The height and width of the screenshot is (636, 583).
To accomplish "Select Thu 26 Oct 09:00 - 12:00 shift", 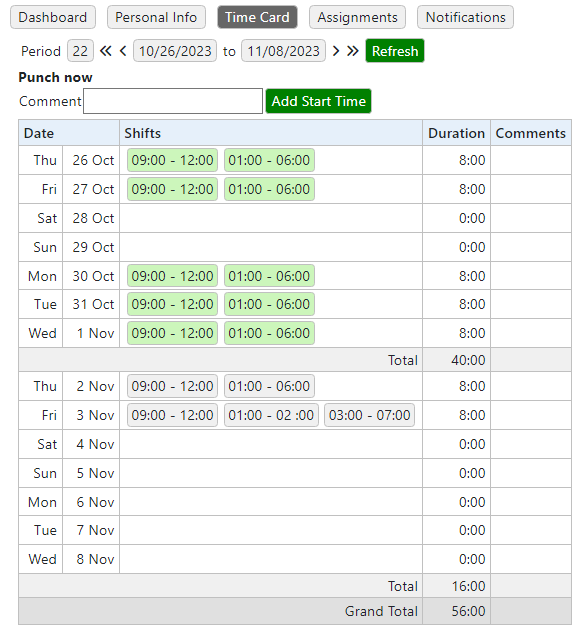I will click(172, 160).
